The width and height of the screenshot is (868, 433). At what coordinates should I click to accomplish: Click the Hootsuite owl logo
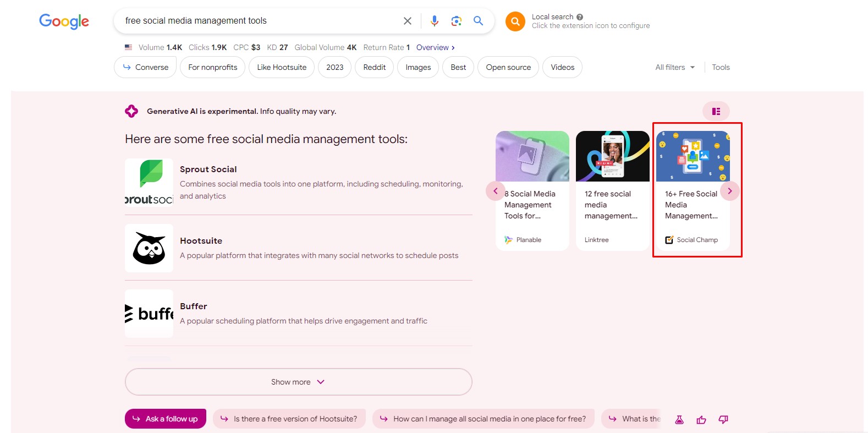(149, 248)
